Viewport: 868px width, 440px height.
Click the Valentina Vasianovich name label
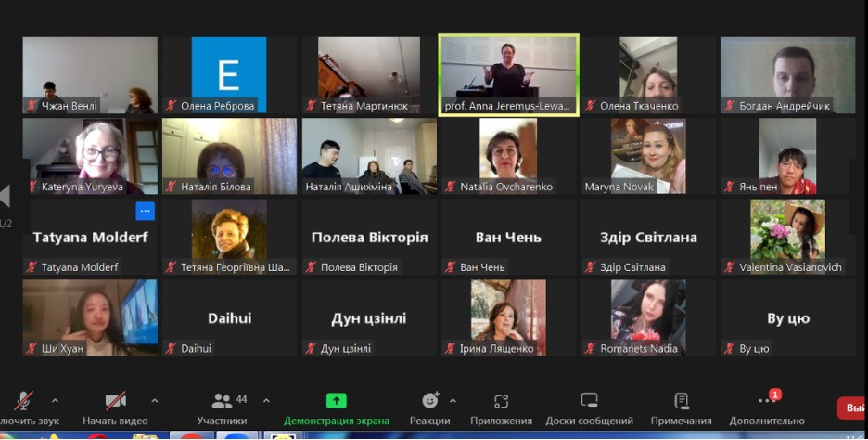point(790,267)
